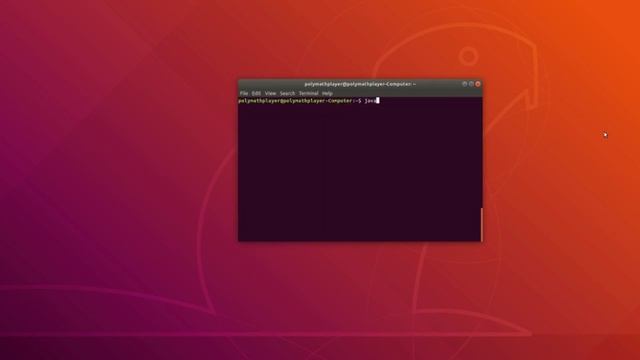Minimize the terminal window

point(464,84)
